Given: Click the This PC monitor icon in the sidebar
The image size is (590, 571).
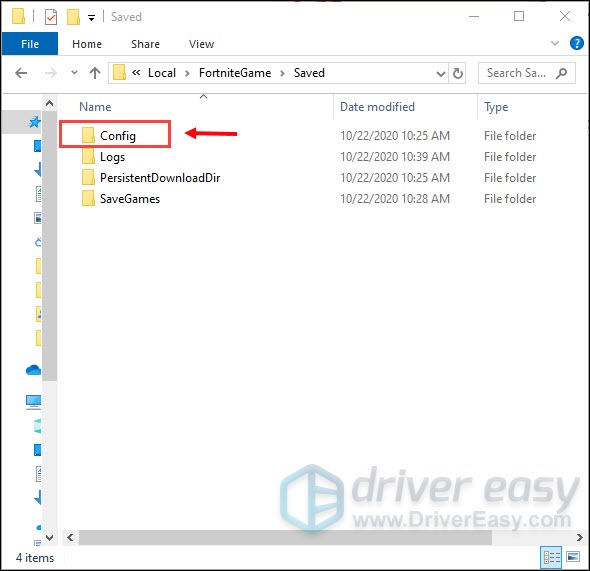Looking at the screenshot, I should [33, 402].
